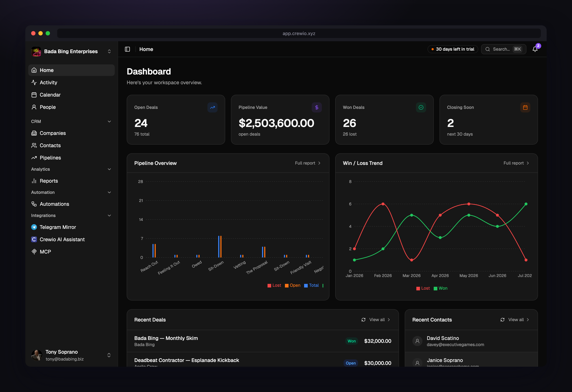Open workspace switcher chevron
Viewport: 572px width, 392px height.
point(109,51)
